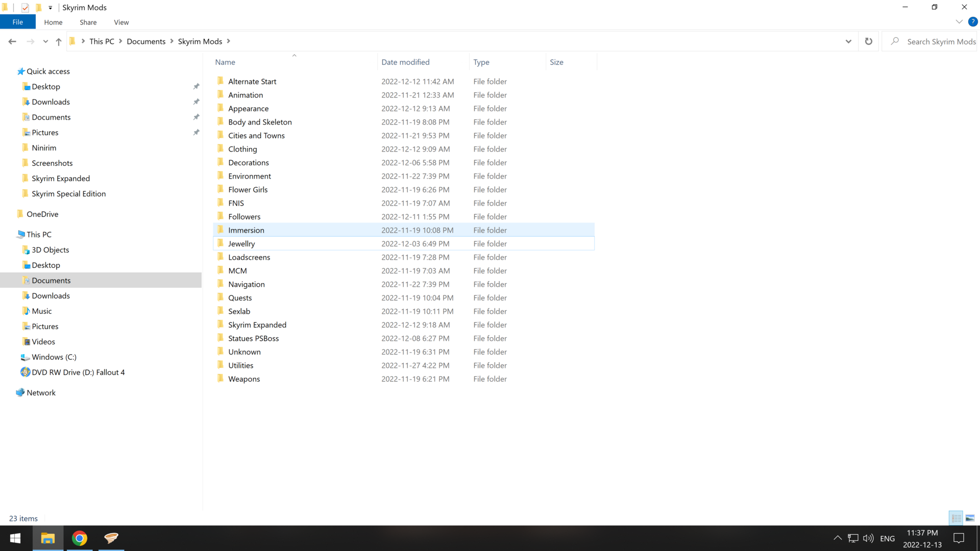980x551 pixels.
Task: Open Screenshots in Quick access
Action: point(52,163)
